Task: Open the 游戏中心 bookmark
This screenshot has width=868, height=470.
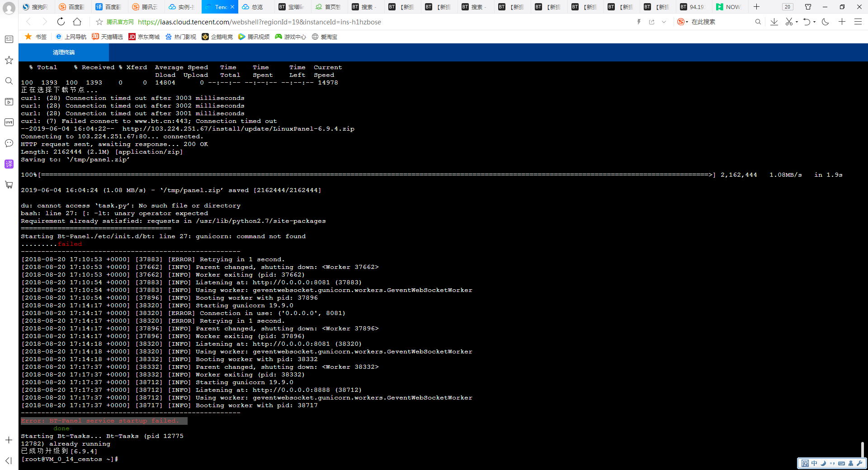Action: point(291,37)
